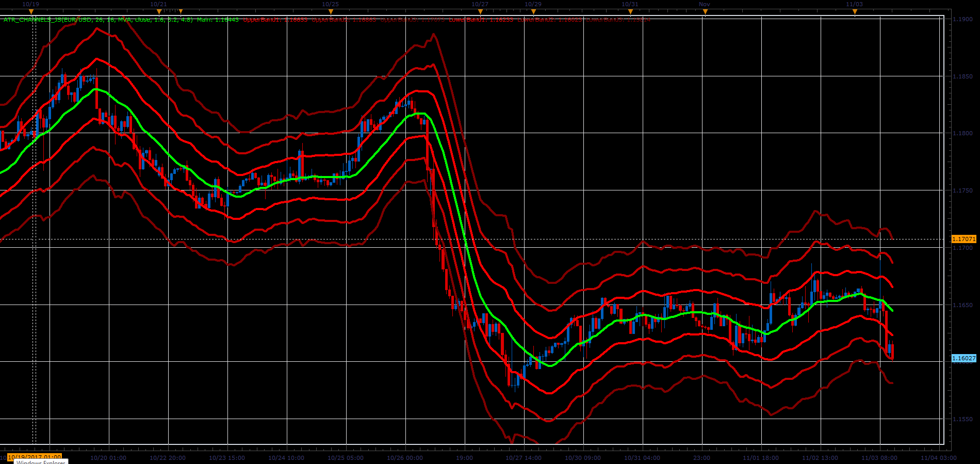Click the '10/25 05:00' time axis label
The width and height of the screenshot is (980, 464).
coord(346,458)
